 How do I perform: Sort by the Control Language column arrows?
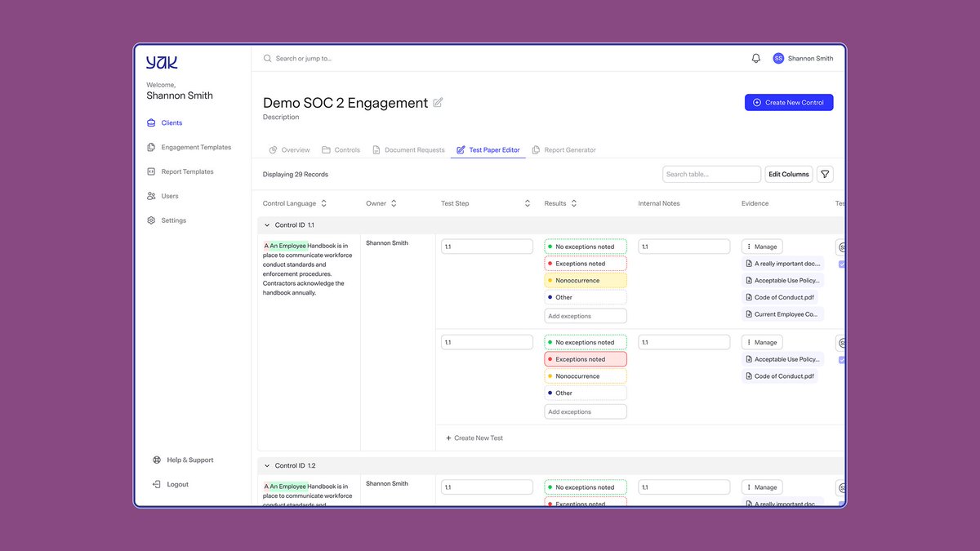(323, 203)
